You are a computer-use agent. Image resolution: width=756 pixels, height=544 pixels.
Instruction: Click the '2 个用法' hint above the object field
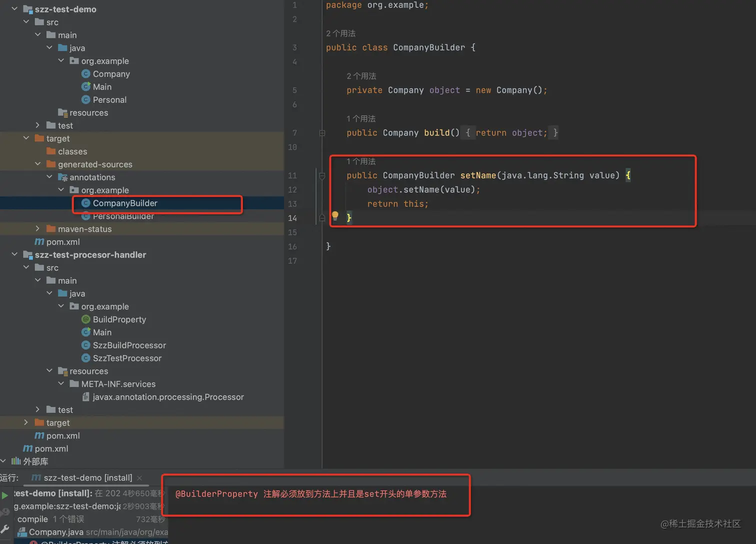[361, 76]
